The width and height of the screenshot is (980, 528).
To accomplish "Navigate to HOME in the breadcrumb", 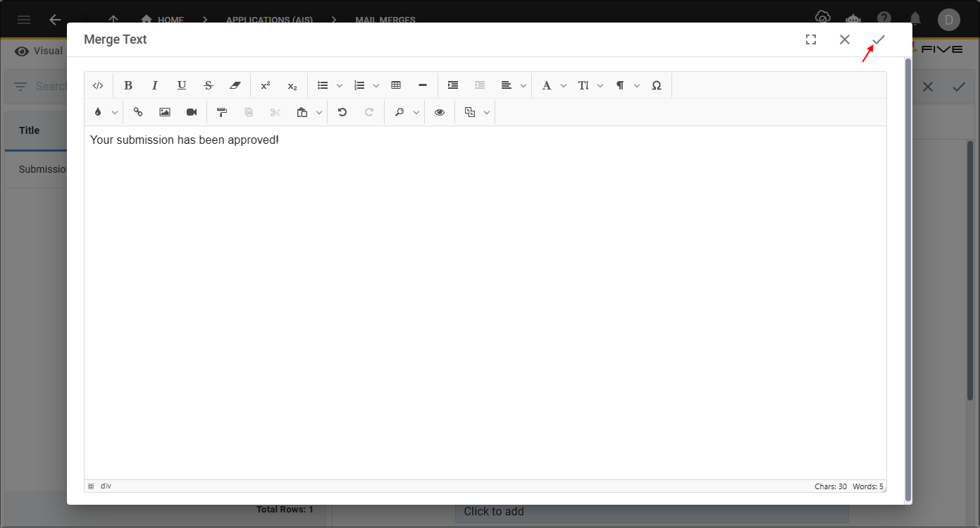I will [163, 20].
